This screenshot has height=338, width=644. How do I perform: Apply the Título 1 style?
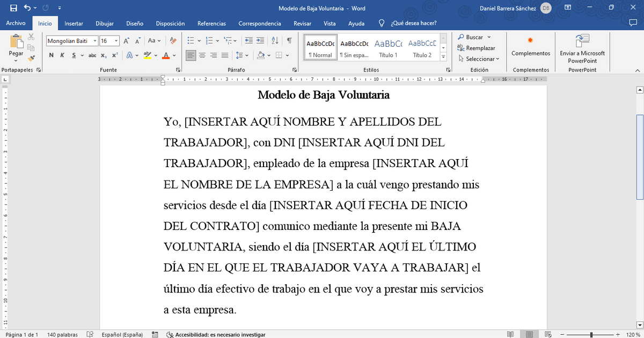click(x=388, y=48)
